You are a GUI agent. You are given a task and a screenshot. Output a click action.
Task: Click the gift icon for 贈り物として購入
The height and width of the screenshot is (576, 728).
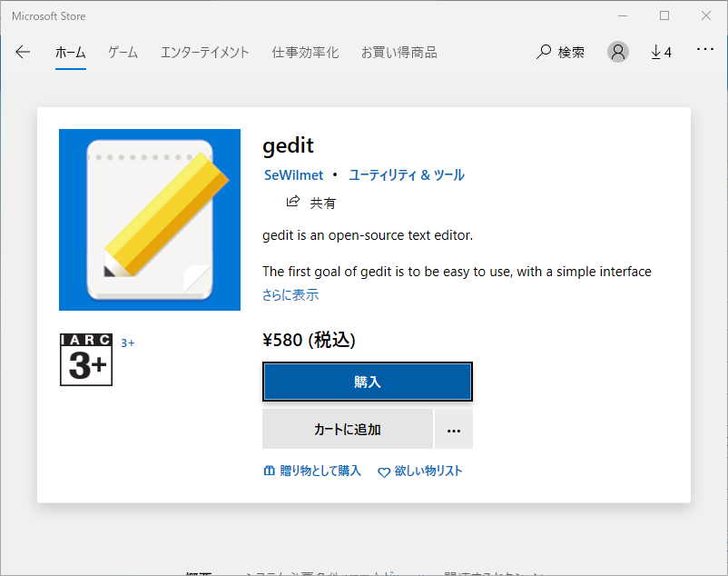(268, 471)
